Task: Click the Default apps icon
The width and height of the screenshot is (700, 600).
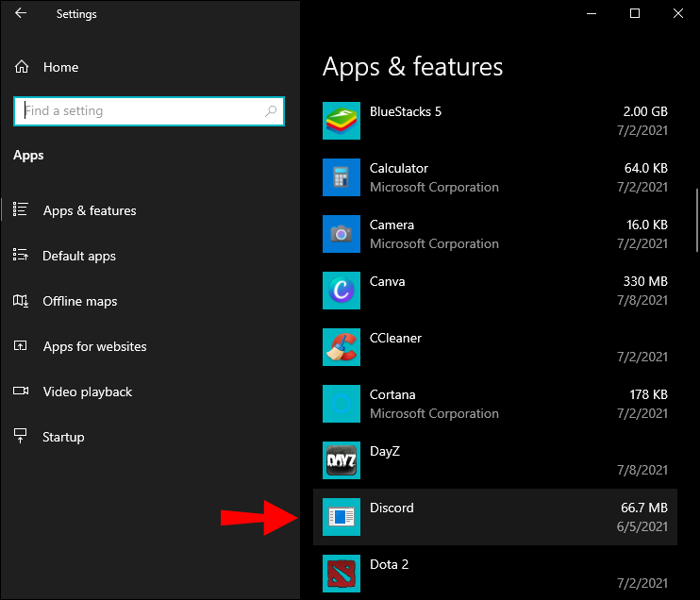Action: pyautogui.click(x=21, y=255)
